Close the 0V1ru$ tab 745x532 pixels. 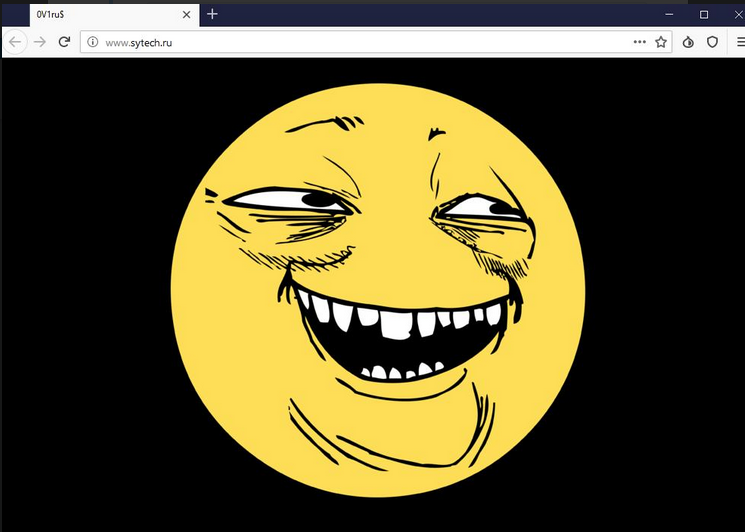tap(187, 14)
